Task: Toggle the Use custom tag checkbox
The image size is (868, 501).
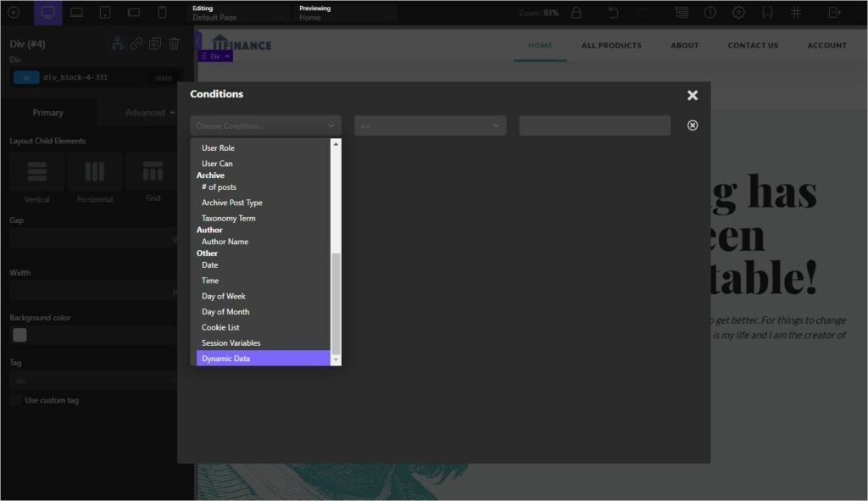Action: point(17,400)
